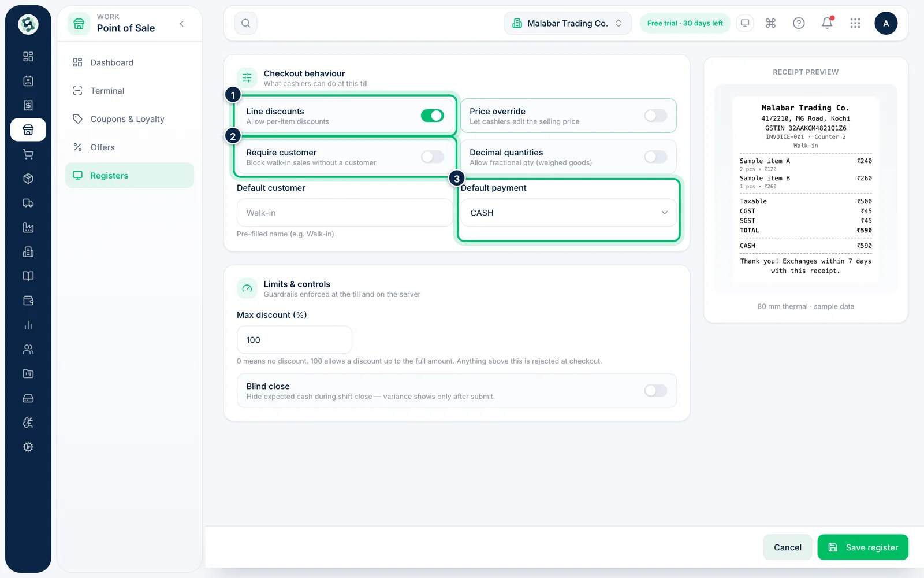924x578 pixels.
Task: Click the dashboard grid icon in the dark sidebar
Action: pyautogui.click(x=28, y=57)
